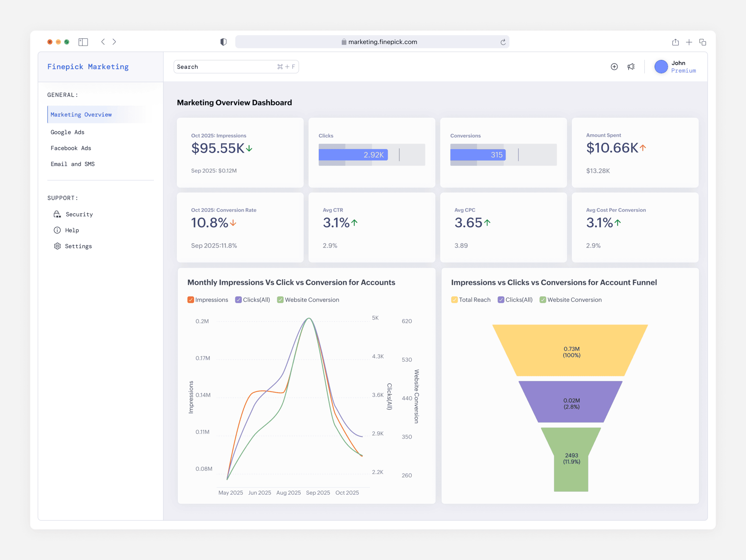Click the browser back navigation chevron
This screenshot has width=746, height=560.
(103, 42)
